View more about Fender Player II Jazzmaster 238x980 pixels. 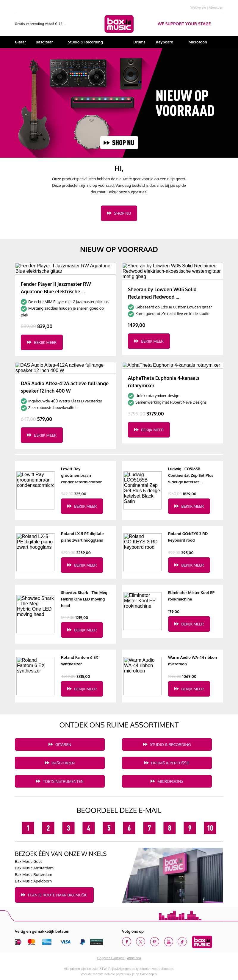42,342
